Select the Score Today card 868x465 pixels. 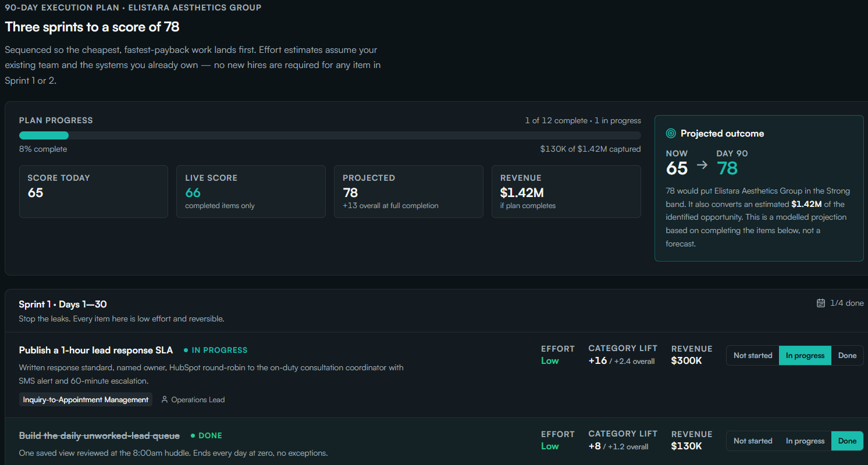(94, 191)
